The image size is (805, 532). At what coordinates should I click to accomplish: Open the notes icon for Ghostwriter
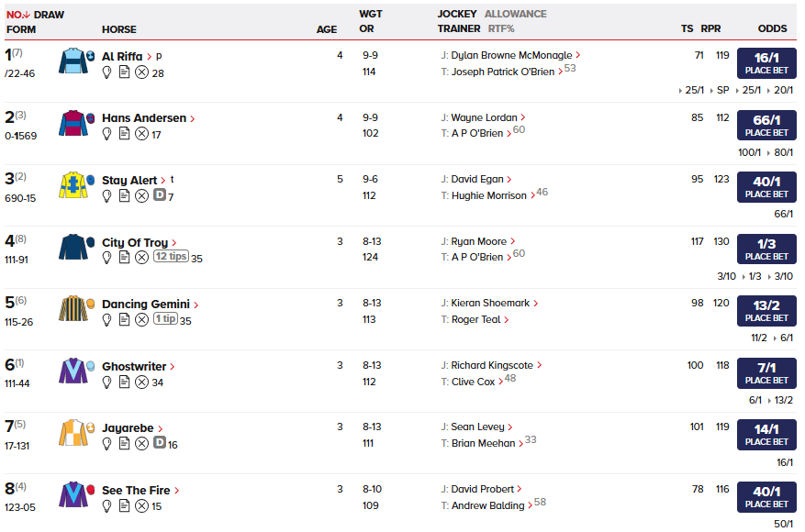click(x=124, y=382)
